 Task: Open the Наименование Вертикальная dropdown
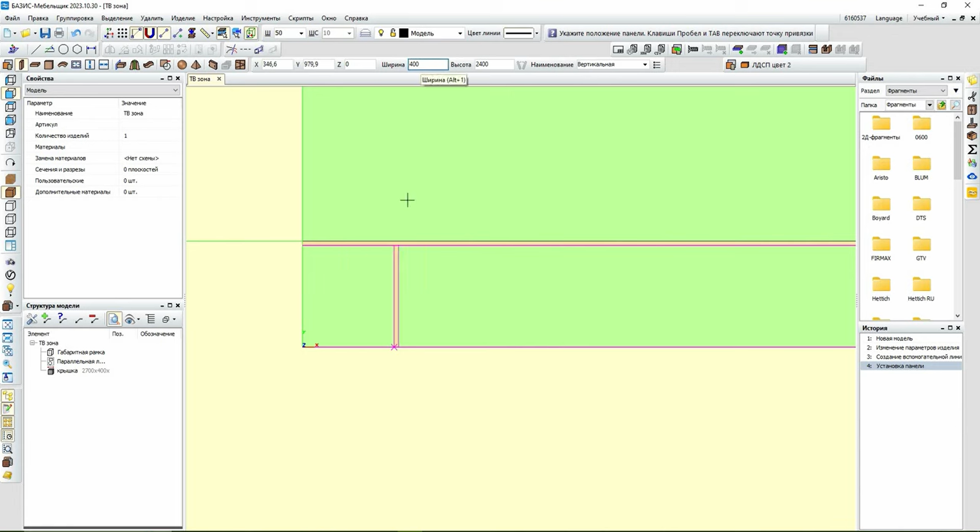pos(612,64)
